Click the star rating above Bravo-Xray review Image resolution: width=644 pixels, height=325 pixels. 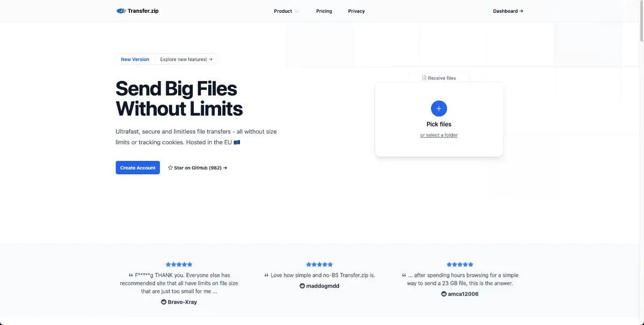coord(179,264)
